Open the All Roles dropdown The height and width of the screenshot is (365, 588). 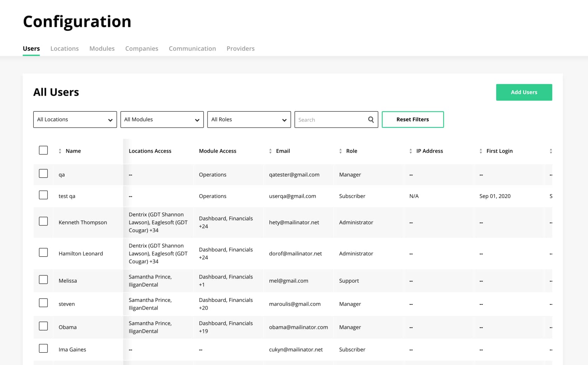pos(249,120)
